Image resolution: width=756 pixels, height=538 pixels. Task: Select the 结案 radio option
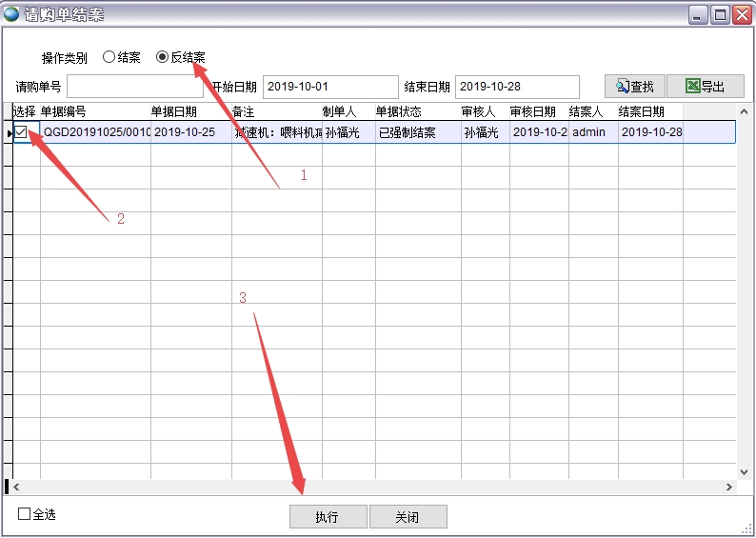pyautogui.click(x=109, y=57)
